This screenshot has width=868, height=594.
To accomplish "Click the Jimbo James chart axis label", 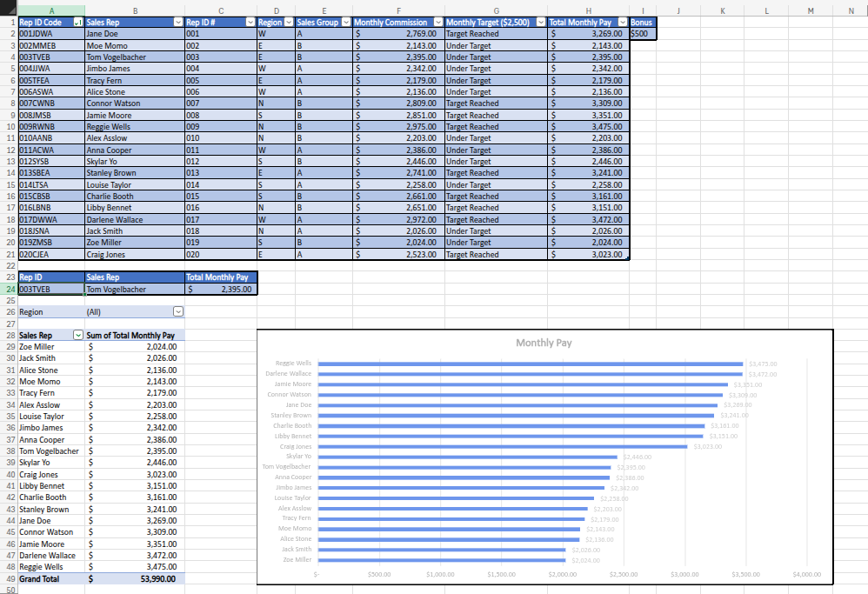I will pos(294,488).
